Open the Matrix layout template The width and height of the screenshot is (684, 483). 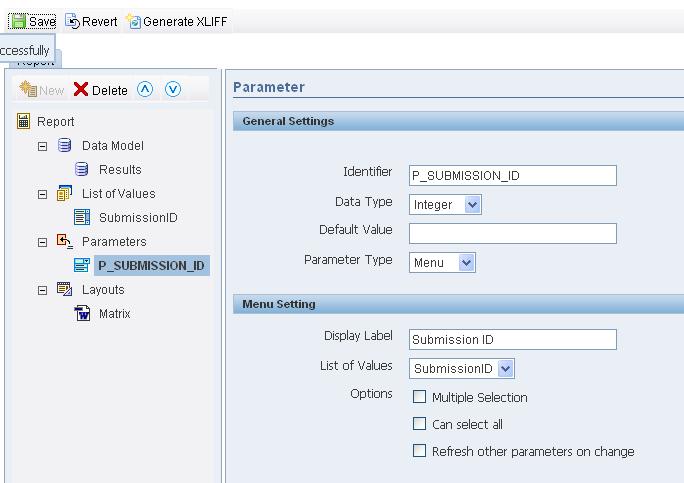click(114, 314)
